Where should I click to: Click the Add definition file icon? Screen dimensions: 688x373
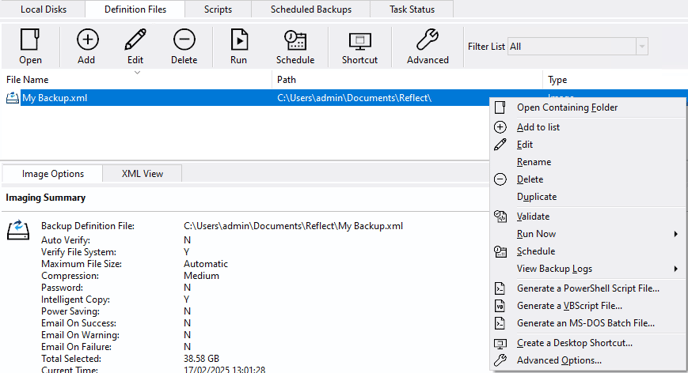[x=87, y=39]
